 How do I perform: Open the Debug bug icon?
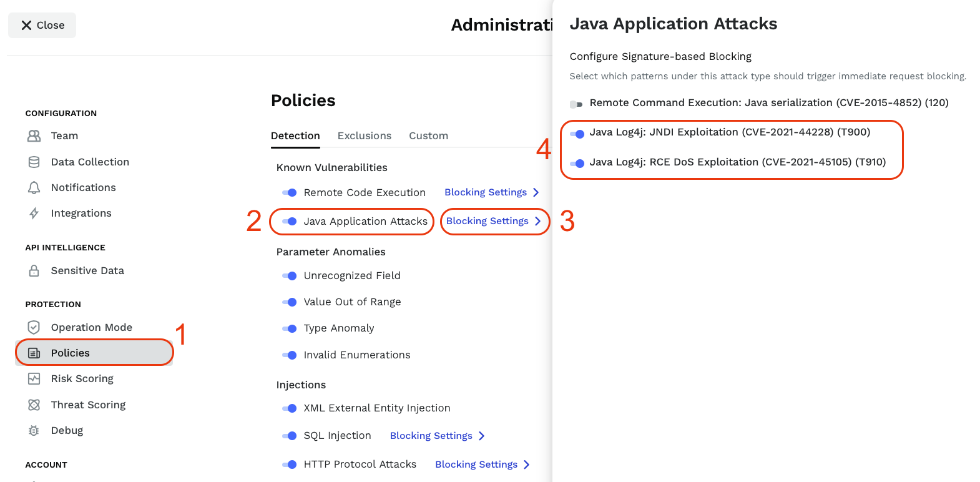[x=34, y=430]
